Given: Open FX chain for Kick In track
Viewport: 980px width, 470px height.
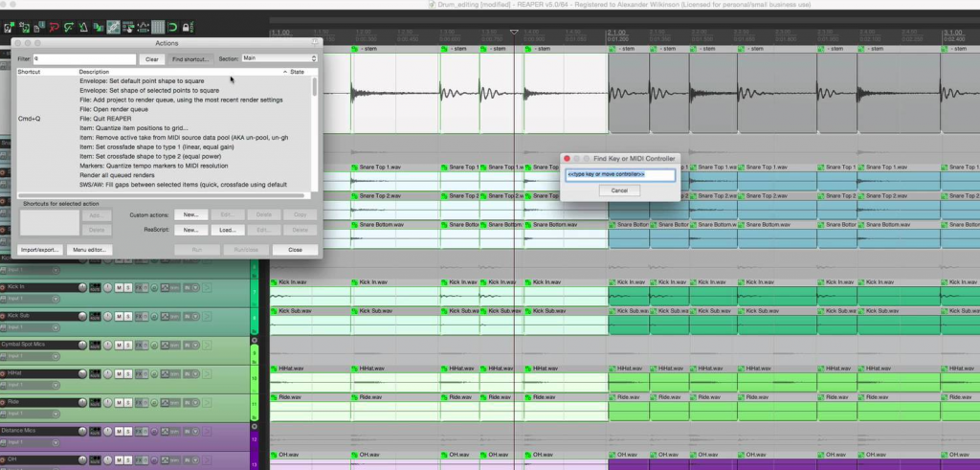Looking at the screenshot, I should tap(139, 287).
